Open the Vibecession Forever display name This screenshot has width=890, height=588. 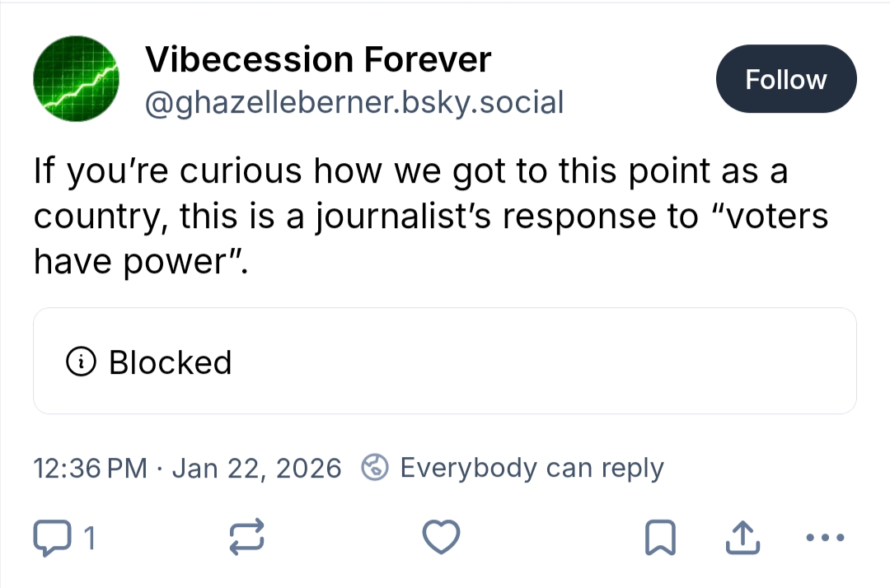point(318,59)
